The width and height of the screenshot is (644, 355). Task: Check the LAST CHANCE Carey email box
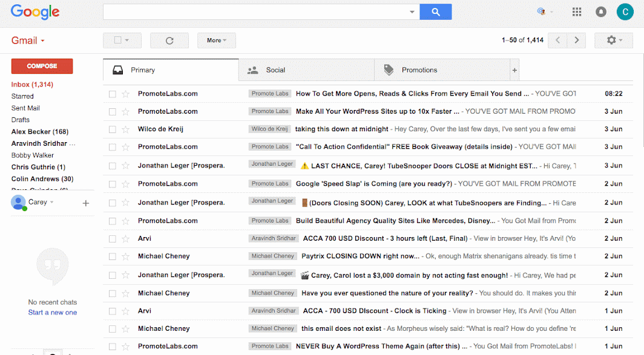pos(112,166)
